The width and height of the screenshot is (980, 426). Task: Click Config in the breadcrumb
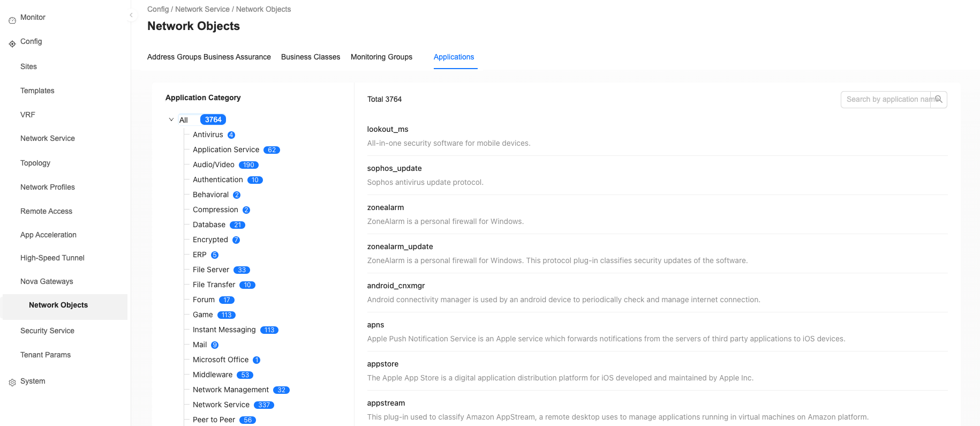158,9
